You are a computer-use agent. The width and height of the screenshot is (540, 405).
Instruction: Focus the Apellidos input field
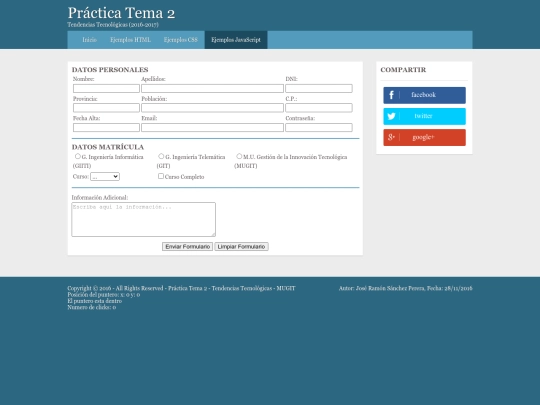click(212, 89)
